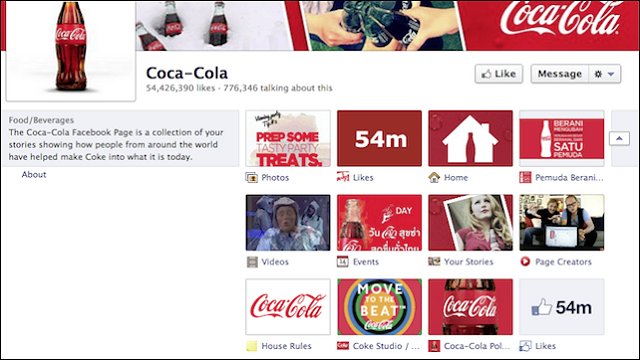640x360 pixels.
Task: Click the Coke Studio small icon
Action: coord(343,346)
